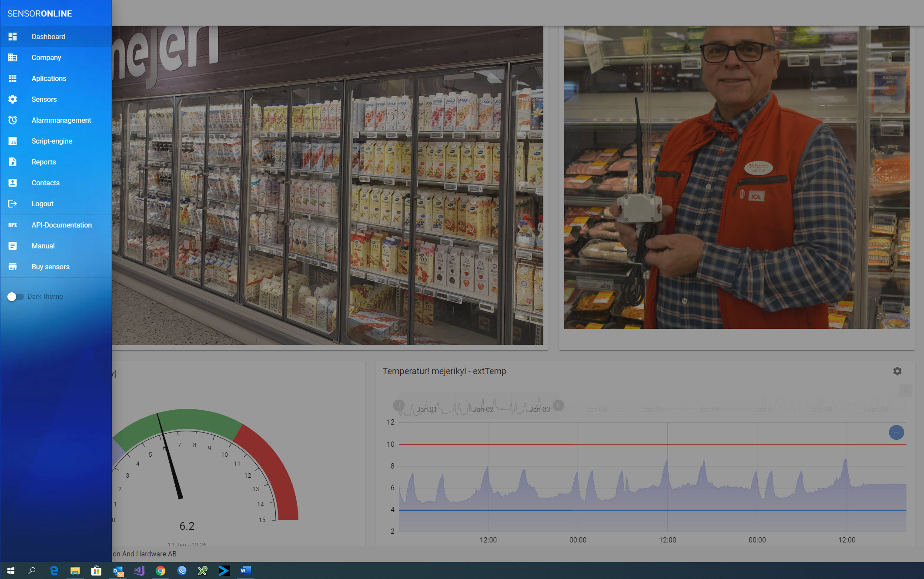Open settings gear on the temperature chart

[897, 371]
